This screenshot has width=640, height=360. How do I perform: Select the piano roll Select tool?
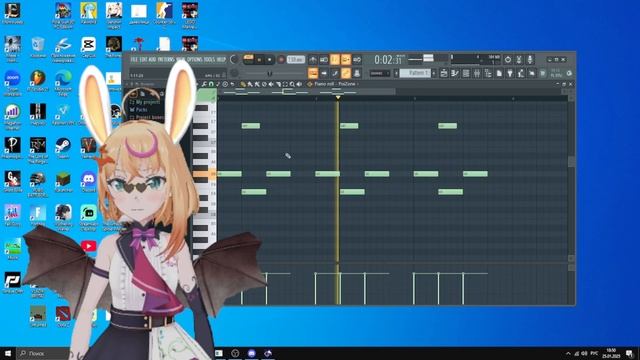tap(285, 84)
